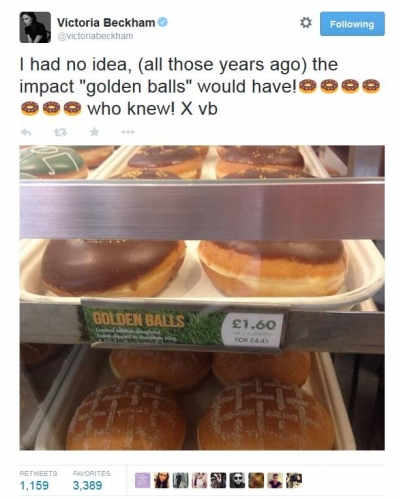Image resolution: width=401 pixels, height=500 pixels.
Task: View the 1,159 retweets count
Action: [x=34, y=485]
